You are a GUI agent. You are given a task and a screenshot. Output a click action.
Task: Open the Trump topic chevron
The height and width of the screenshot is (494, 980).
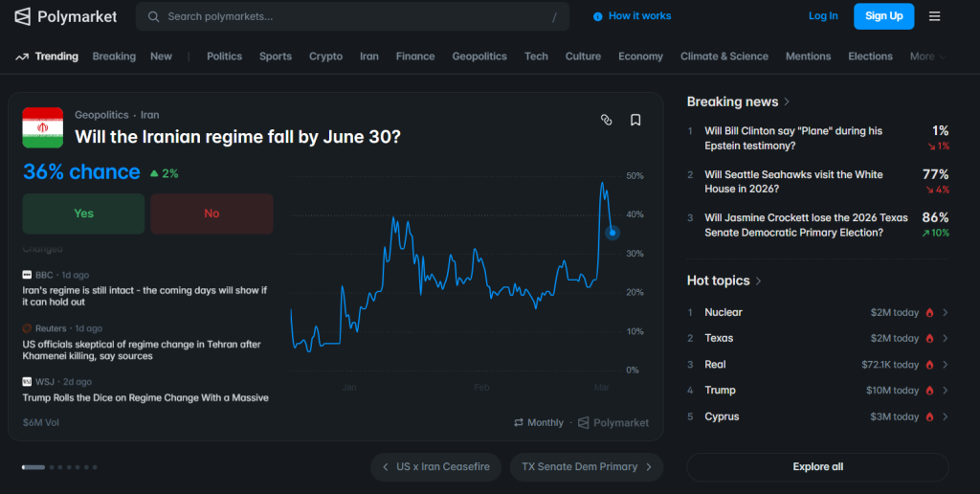pos(945,391)
